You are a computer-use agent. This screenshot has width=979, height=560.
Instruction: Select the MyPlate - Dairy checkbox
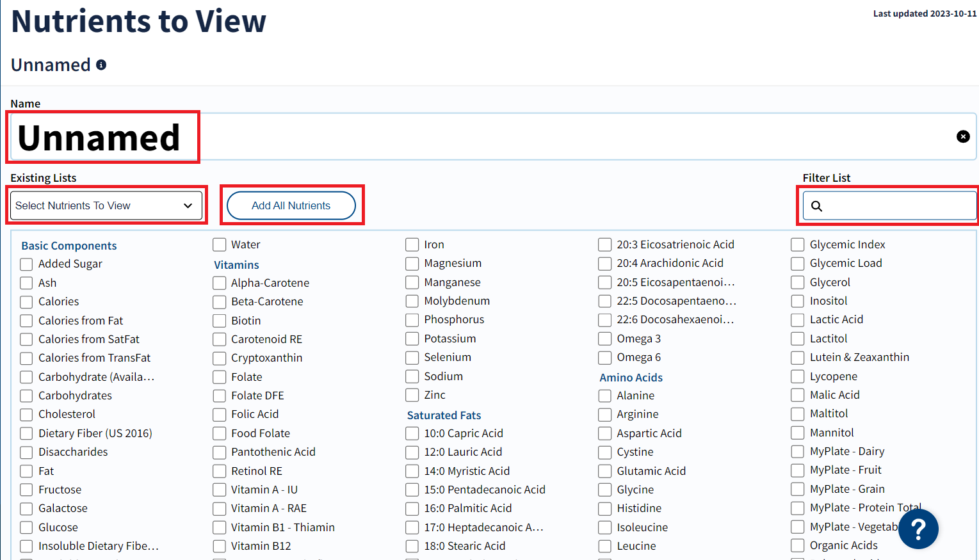click(x=797, y=451)
